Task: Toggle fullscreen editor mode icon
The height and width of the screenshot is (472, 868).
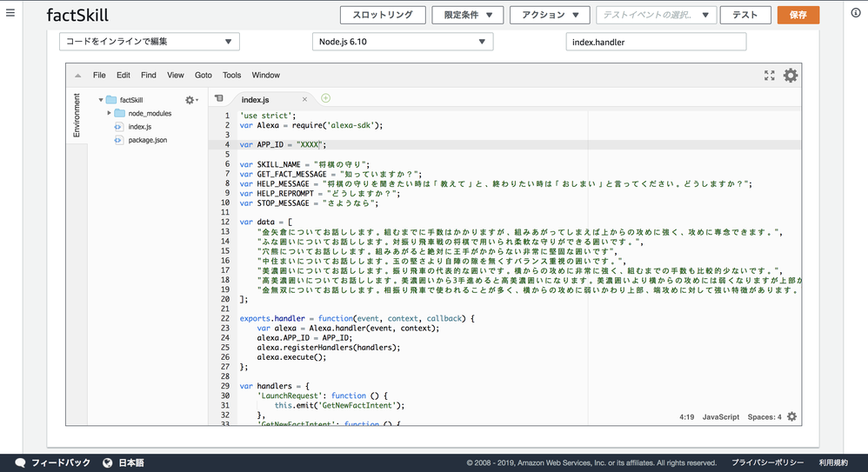Action: (770, 76)
